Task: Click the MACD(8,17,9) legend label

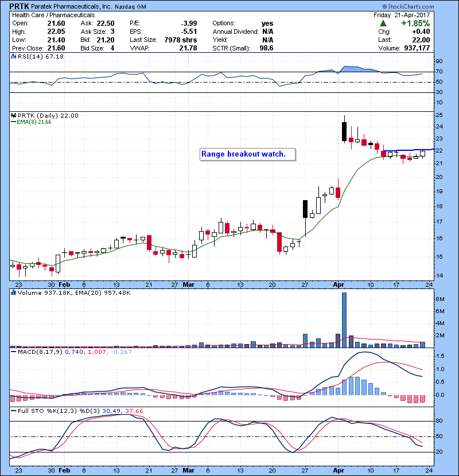Action: tap(41, 352)
